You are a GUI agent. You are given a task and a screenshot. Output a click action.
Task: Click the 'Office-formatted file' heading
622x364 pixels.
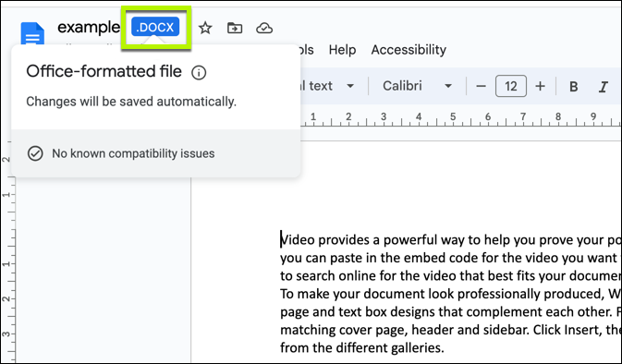(x=104, y=71)
